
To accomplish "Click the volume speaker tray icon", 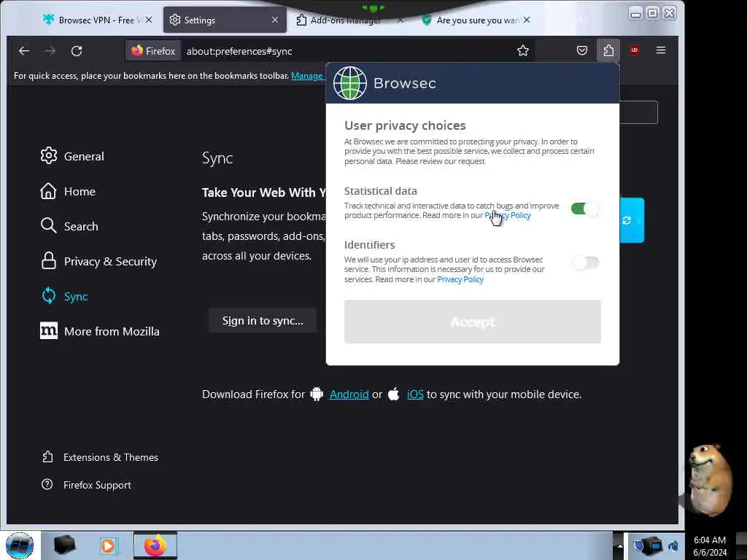I will (x=673, y=546).
